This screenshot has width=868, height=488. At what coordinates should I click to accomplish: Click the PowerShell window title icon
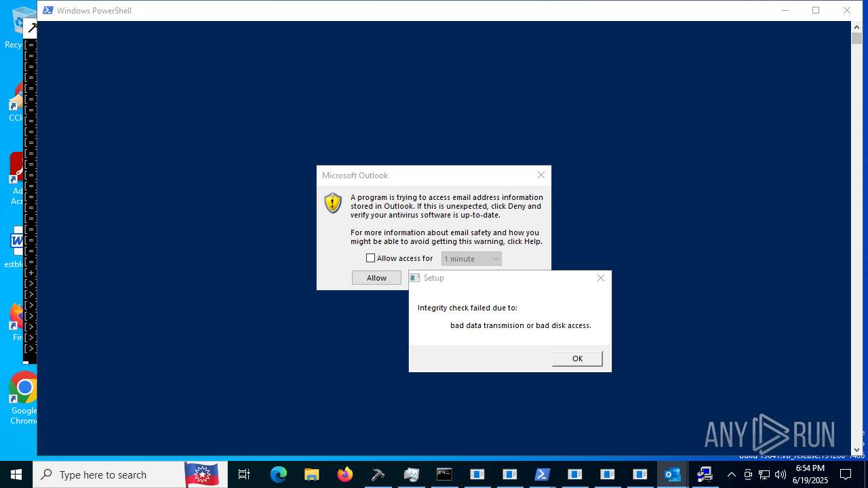[x=48, y=10]
